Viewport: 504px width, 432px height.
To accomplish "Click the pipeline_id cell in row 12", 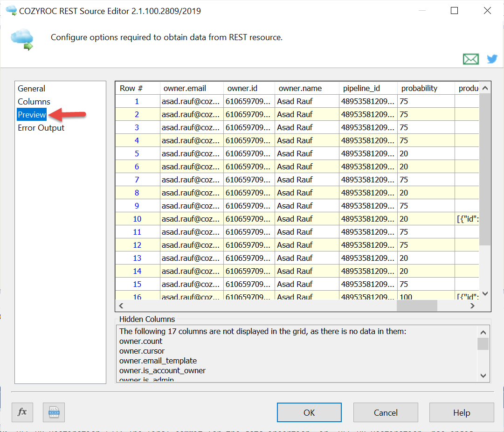I will [x=368, y=245].
